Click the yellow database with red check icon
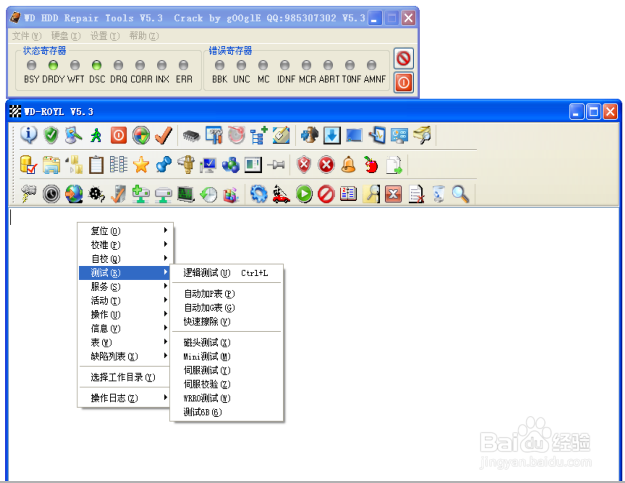This screenshot has width=625, height=483. pyautogui.click(x=29, y=165)
